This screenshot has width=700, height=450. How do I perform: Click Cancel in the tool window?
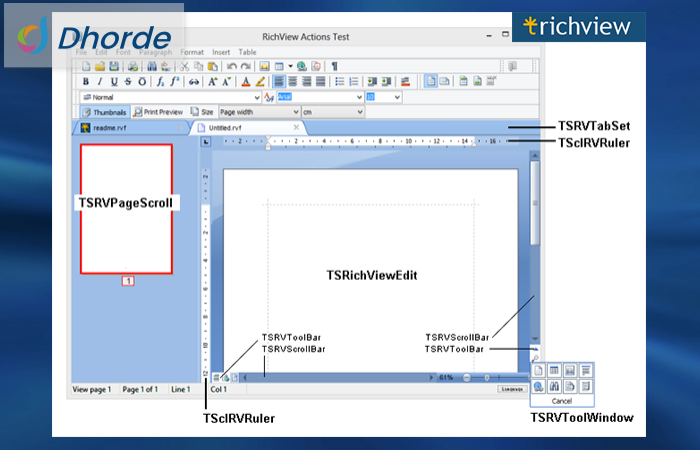[562, 401]
